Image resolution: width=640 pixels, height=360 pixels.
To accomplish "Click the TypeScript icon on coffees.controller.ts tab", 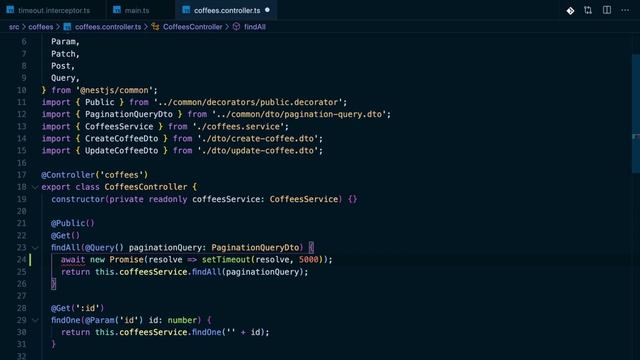I will (x=186, y=10).
